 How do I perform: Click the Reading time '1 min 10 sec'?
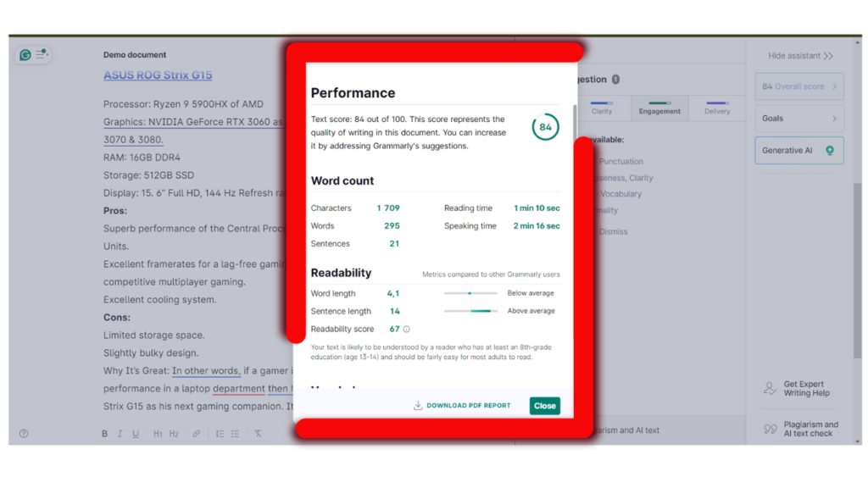tap(537, 208)
